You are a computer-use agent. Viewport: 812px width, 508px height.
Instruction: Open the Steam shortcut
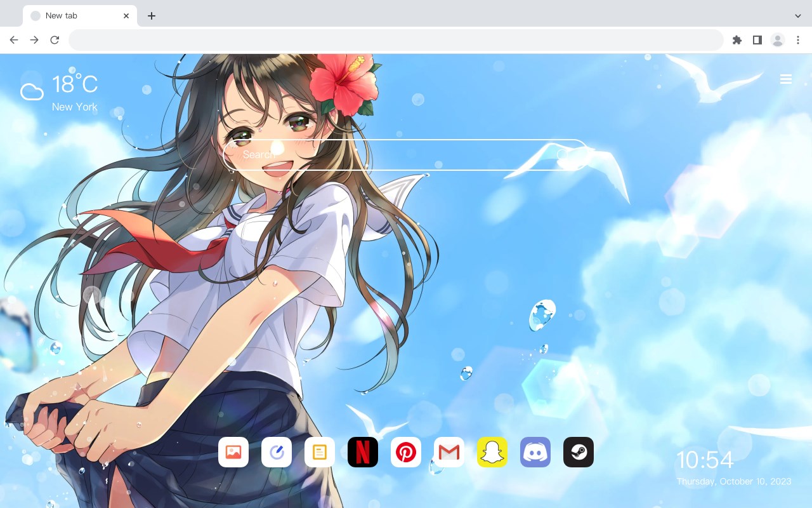579,452
